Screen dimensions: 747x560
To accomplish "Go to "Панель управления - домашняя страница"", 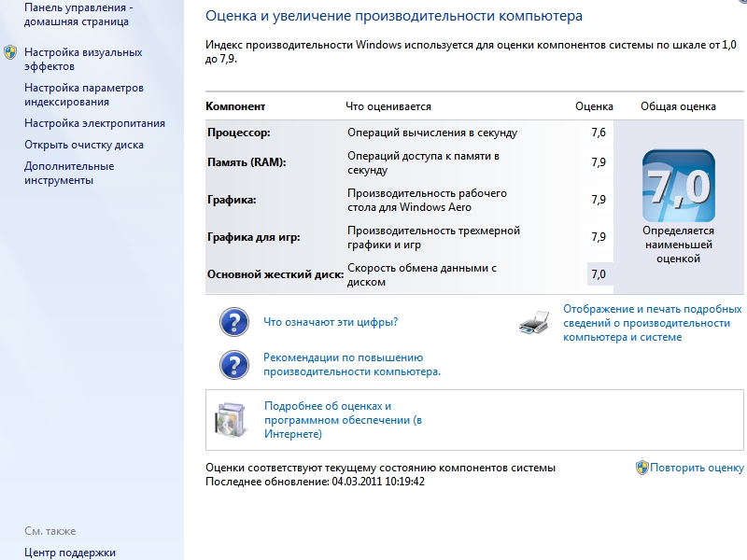I will (x=78, y=14).
